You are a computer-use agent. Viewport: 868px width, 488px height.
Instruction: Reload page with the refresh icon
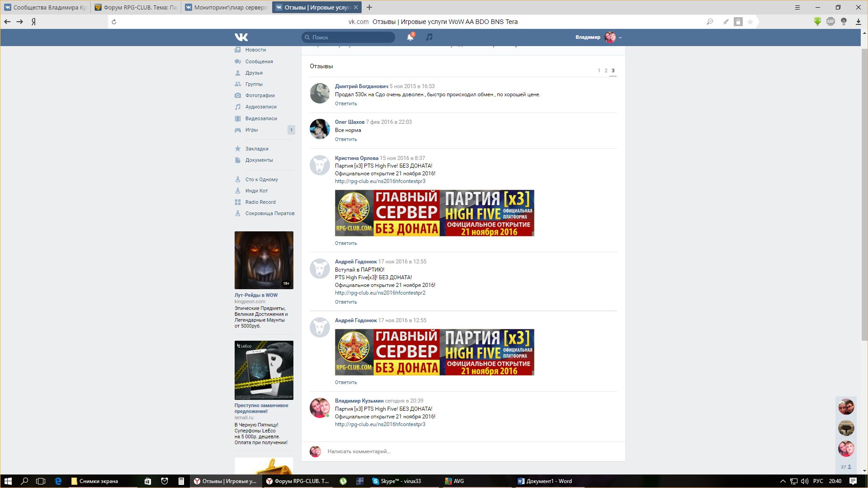click(x=114, y=22)
